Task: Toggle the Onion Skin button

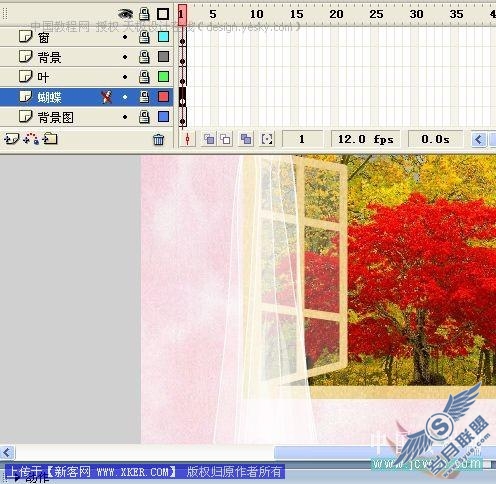Action: (209, 139)
